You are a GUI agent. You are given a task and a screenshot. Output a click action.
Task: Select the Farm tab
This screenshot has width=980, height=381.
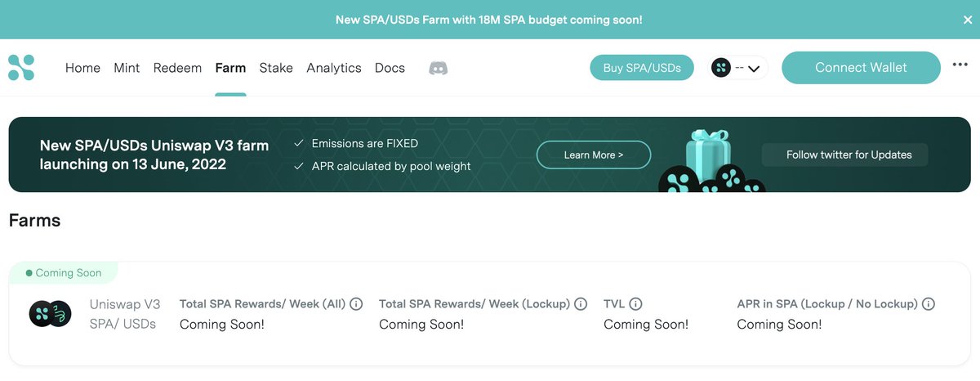pos(230,68)
